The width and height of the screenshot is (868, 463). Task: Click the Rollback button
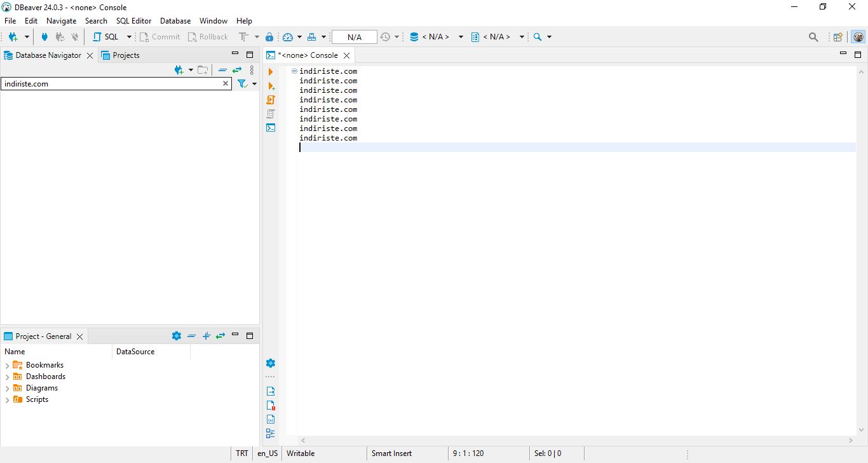(208, 37)
